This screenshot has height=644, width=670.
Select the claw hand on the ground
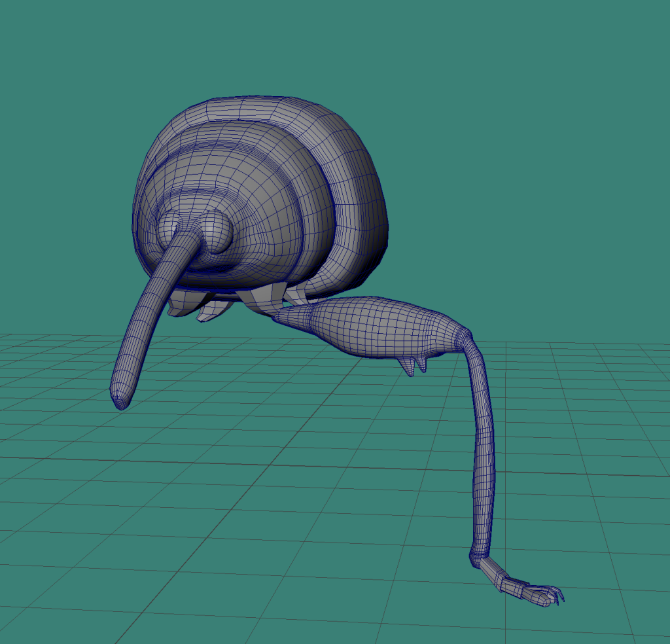click(523, 588)
